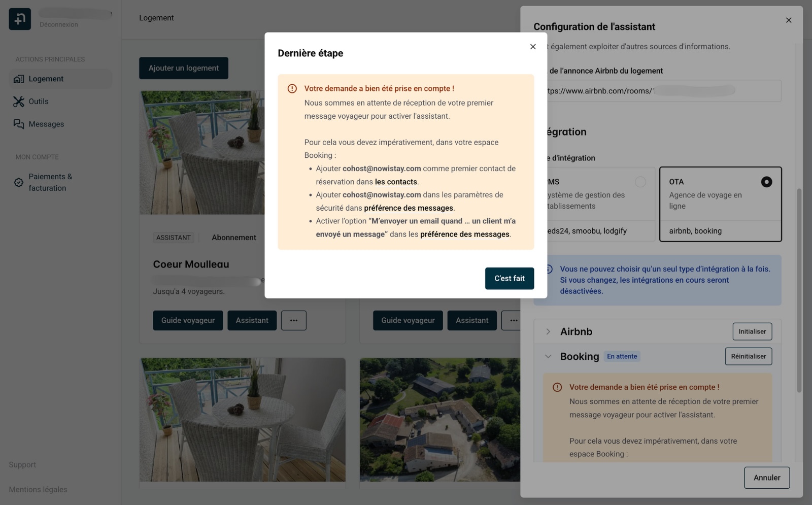
Task: Open Assistant on the second listing card
Action: tap(472, 320)
